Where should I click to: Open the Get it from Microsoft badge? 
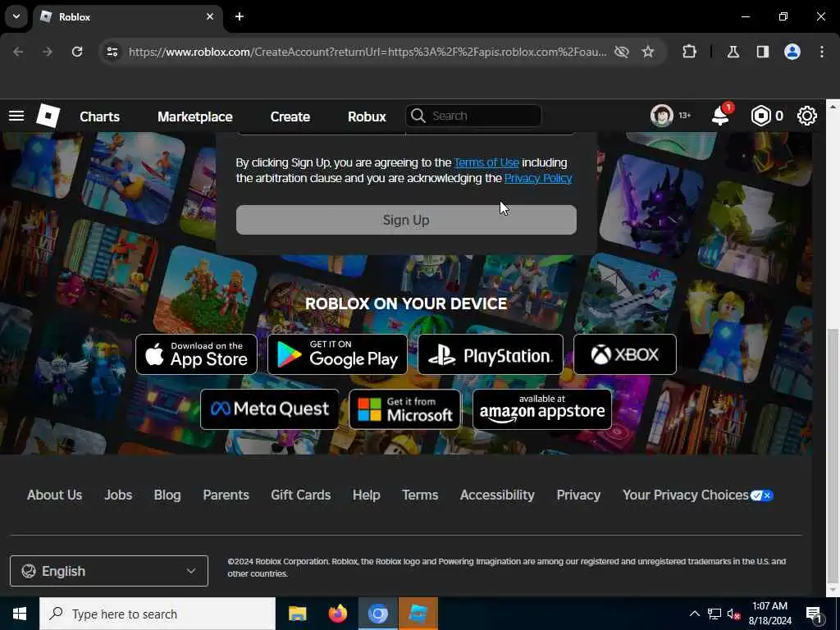click(x=404, y=409)
